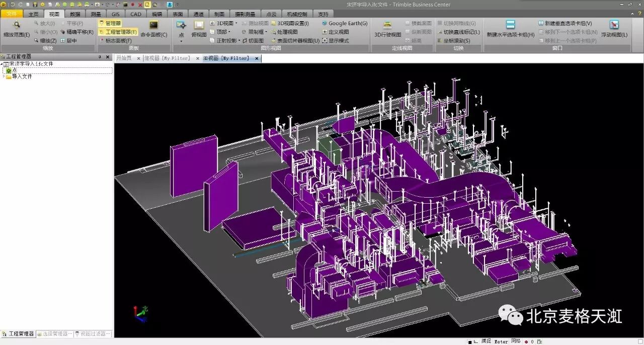644x345 pixels.
Task: Click the 俯视图 plan view icon
Action: (199, 25)
